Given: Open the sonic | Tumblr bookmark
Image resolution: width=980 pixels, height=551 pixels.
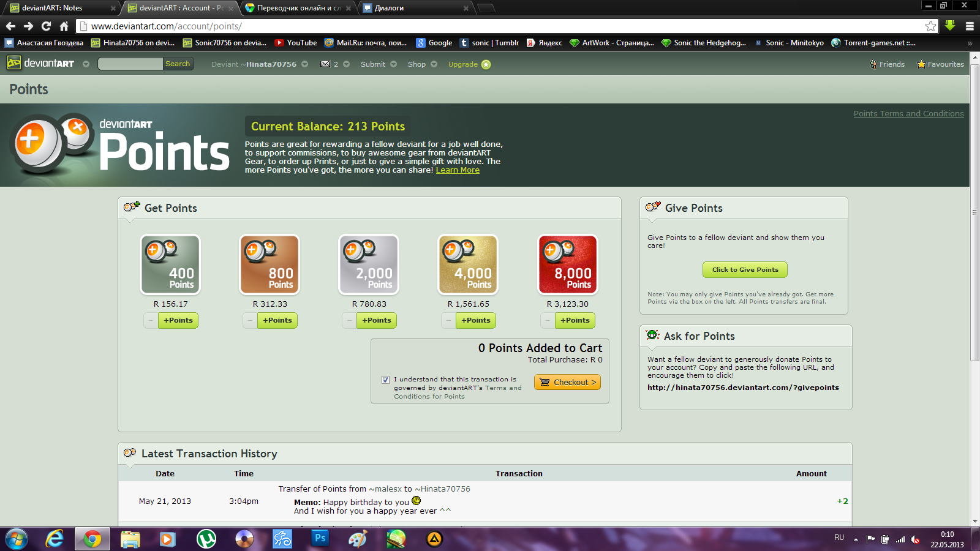Looking at the screenshot, I should [489, 43].
